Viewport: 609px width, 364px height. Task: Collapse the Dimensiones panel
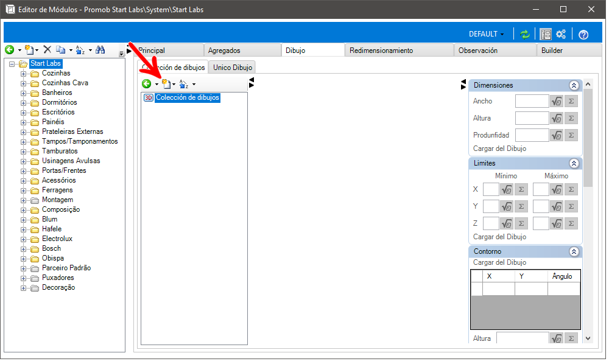click(x=574, y=85)
